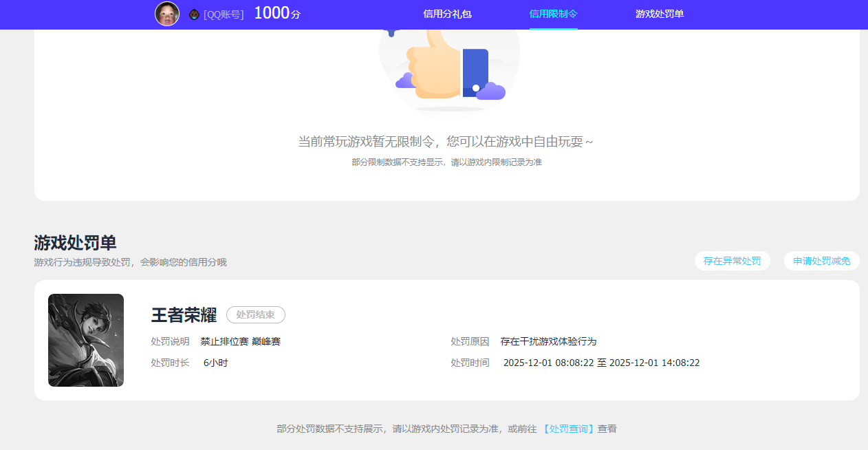Click the 申请处罚减免 button
Viewport: 868px width, 450px height.
coord(821,261)
